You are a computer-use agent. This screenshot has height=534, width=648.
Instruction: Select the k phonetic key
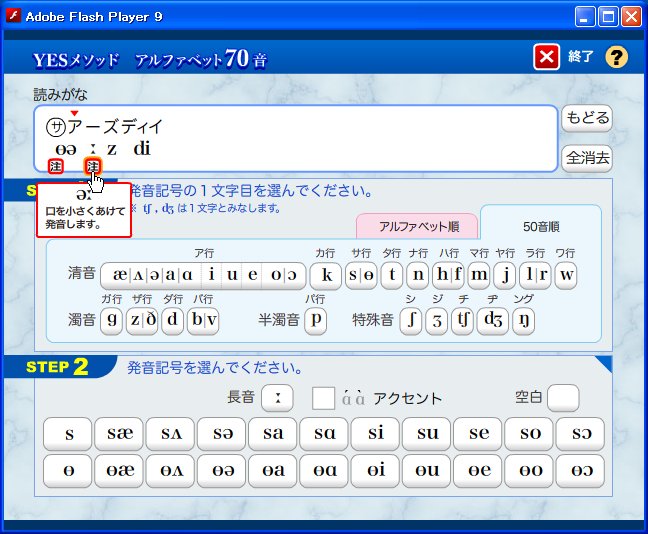click(x=326, y=274)
